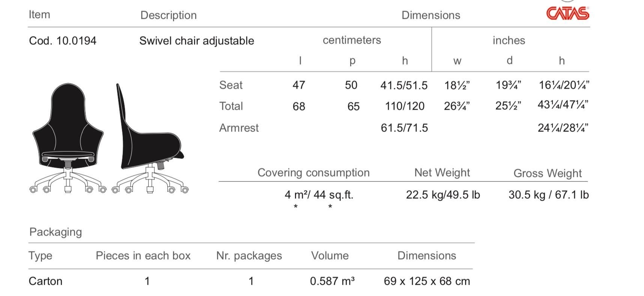644x296 pixels.
Task: Click the centimeters heading
Action: point(352,40)
